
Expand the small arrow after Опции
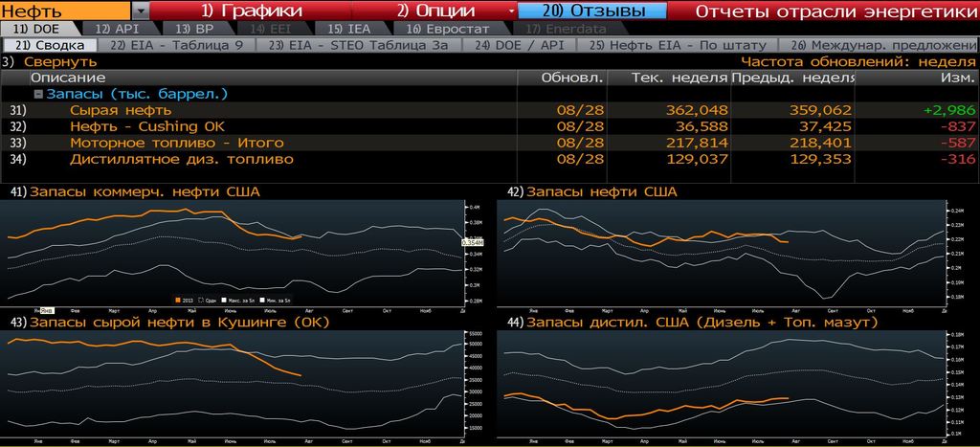(x=511, y=11)
